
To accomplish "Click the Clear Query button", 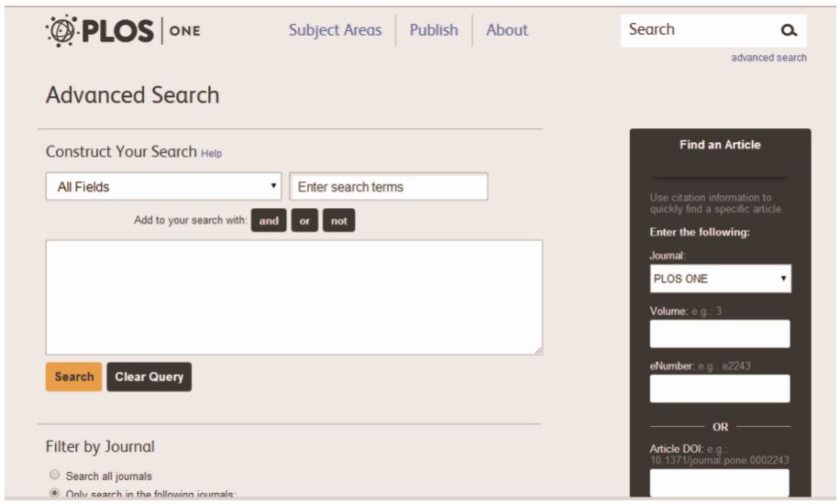I will (x=149, y=377).
